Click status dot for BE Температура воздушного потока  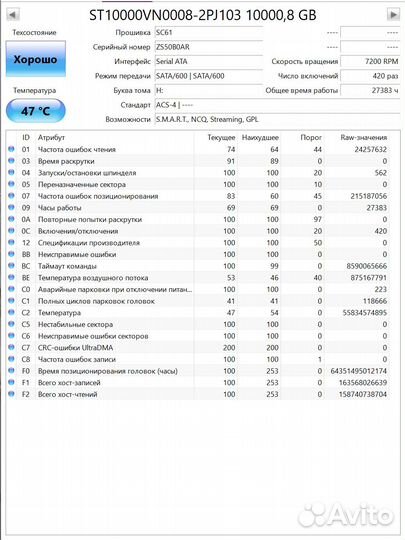click(11, 278)
